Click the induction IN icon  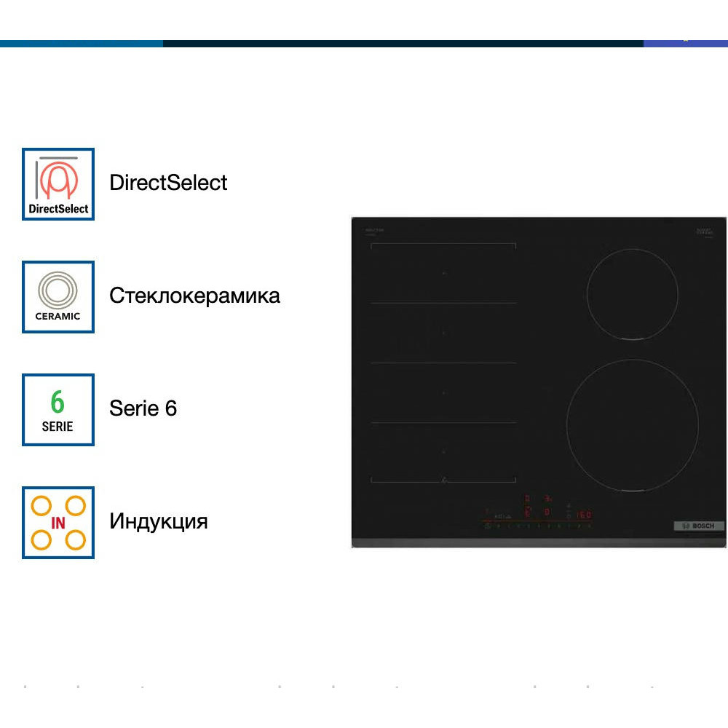click(x=58, y=523)
